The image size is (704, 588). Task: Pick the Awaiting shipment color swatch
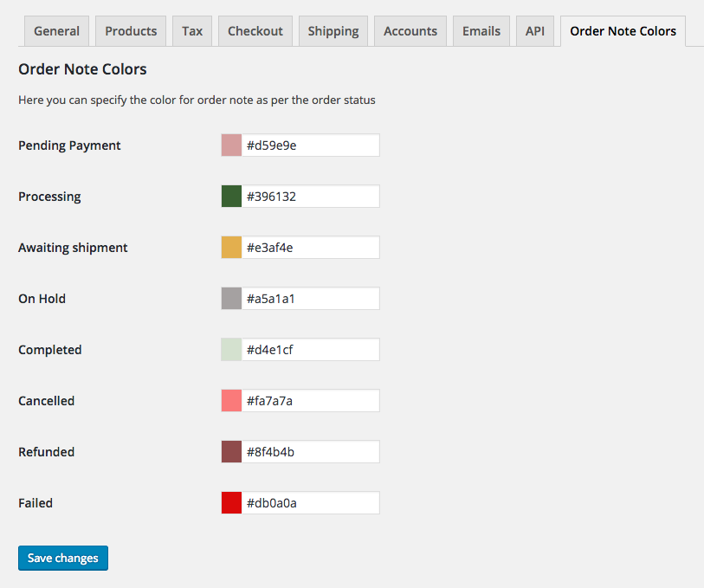pos(231,248)
